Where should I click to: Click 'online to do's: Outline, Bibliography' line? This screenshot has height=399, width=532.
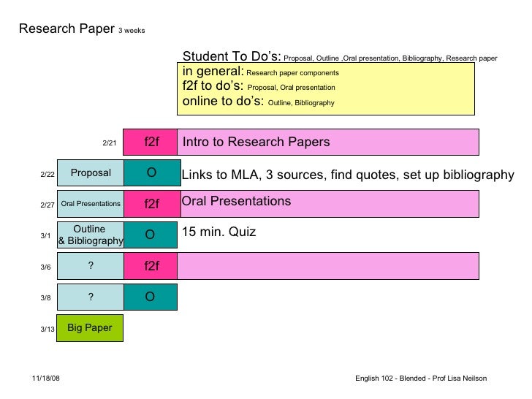click(259, 102)
